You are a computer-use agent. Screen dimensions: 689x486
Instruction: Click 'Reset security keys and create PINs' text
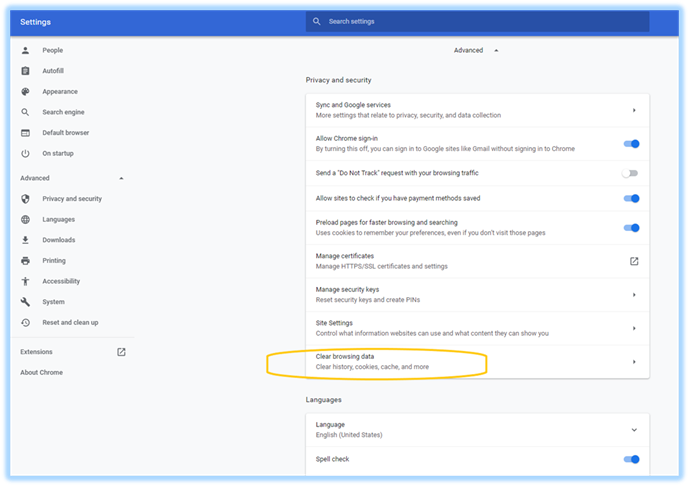point(368,300)
